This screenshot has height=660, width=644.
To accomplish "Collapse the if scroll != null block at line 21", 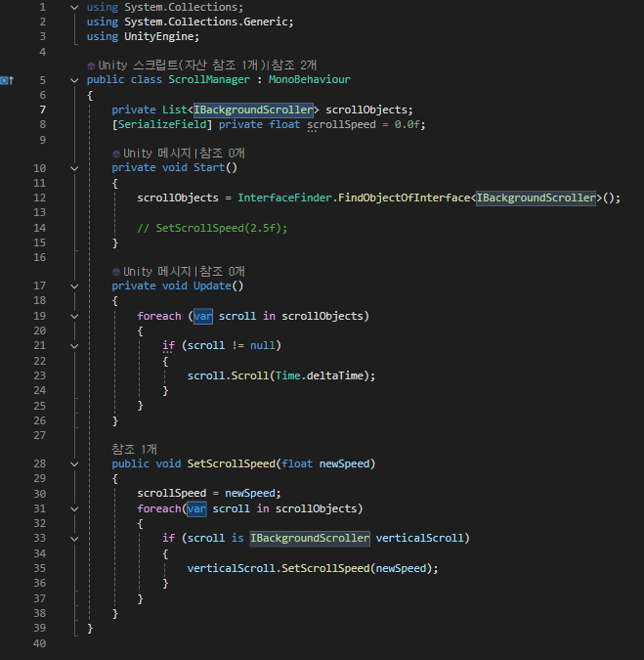I will pos(74,346).
